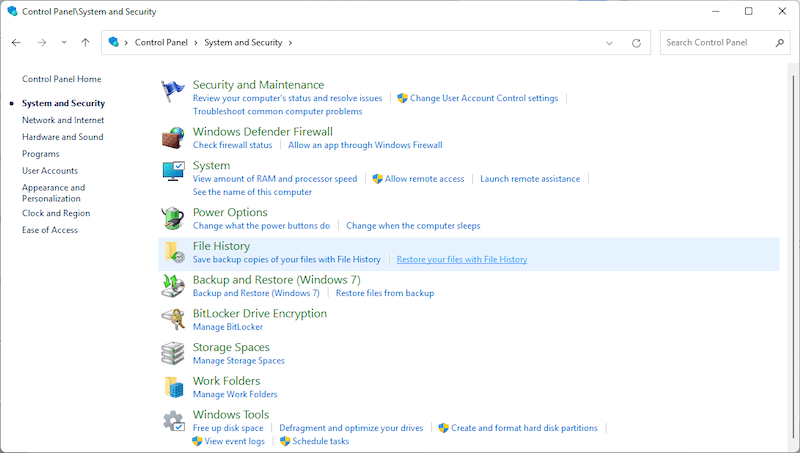This screenshot has height=453, width=800.
Task: Review your computer's status and resolve issues
Action: click(287, 98)
